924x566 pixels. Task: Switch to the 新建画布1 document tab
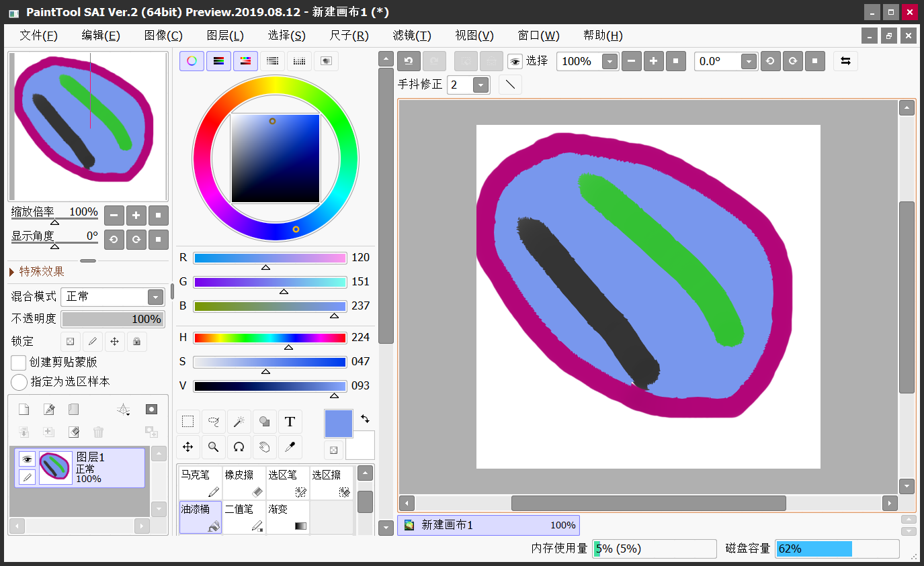coord(489,525)
